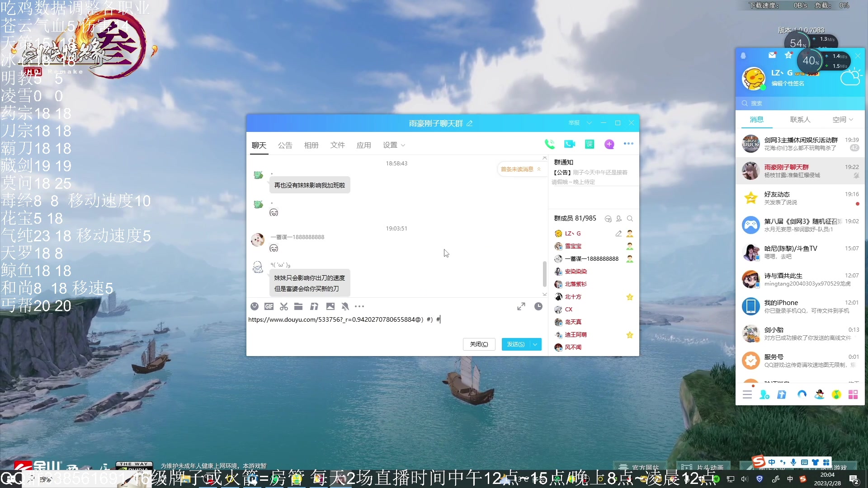Viewport: 868px width, 488px height.
Task: Toggle the message mute bell icon
Action: tap(345, 306)
